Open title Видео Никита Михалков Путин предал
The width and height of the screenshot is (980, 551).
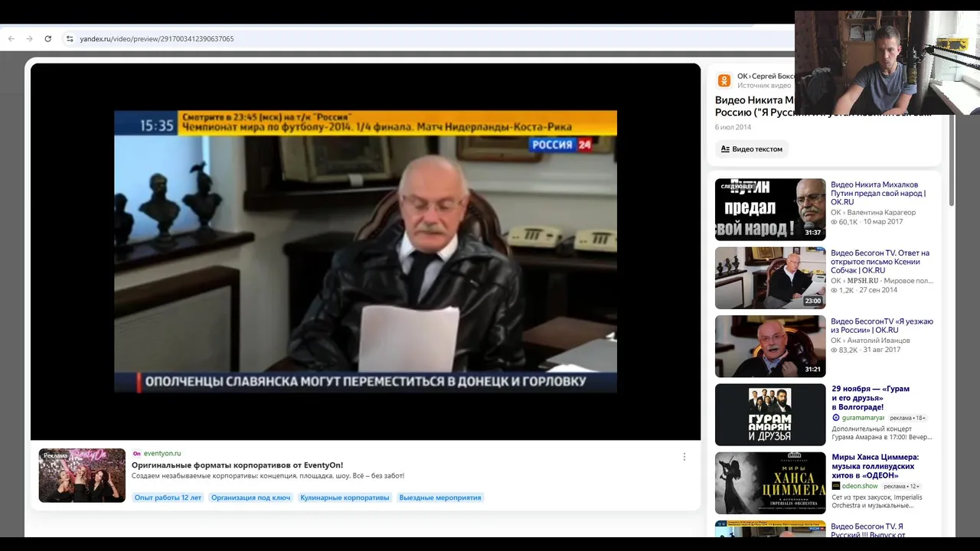(878, 194)
